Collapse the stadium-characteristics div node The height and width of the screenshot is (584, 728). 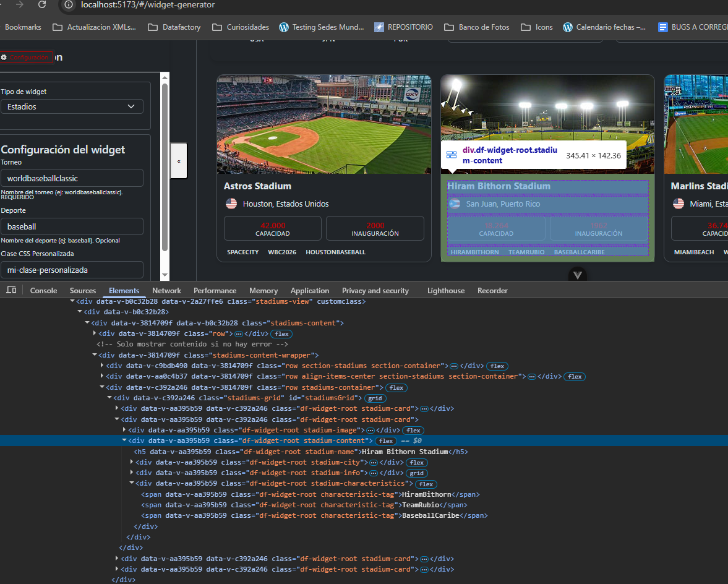pos(132,483)
